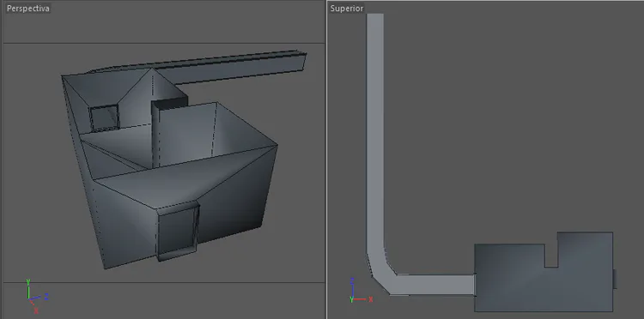Select blue Z axis label in Superior gizmo

point(351,281)
